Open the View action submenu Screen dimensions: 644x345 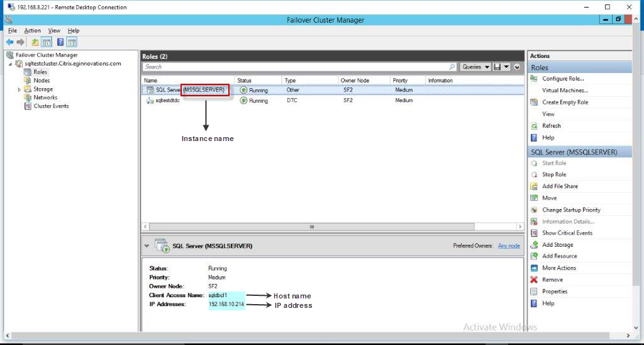point(548,114)
